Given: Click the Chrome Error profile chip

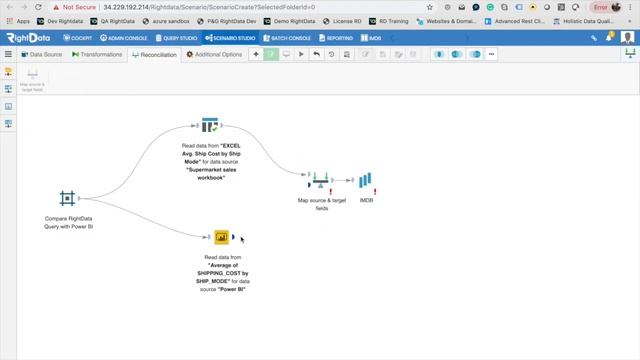Looking at the screenshot, I should tap(607, 7).
